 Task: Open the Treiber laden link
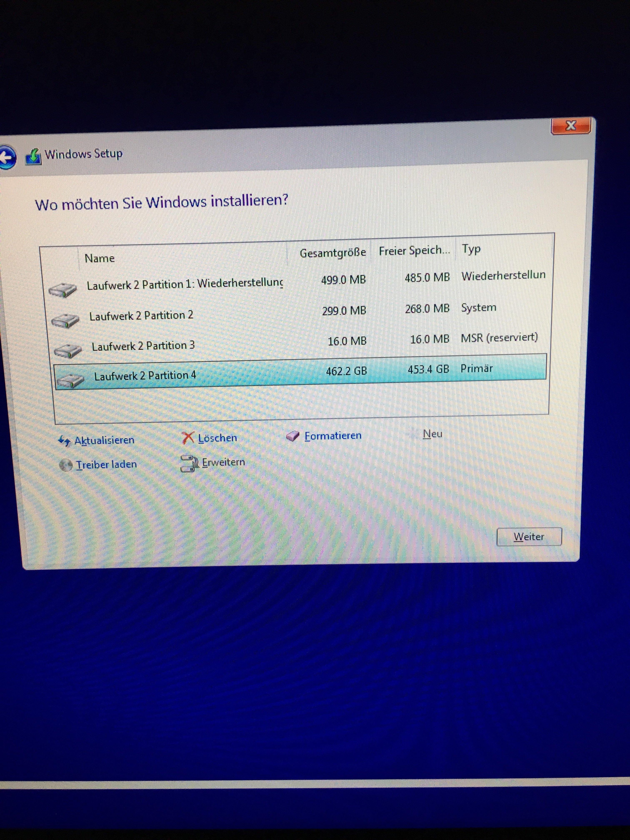coord(106,465)
